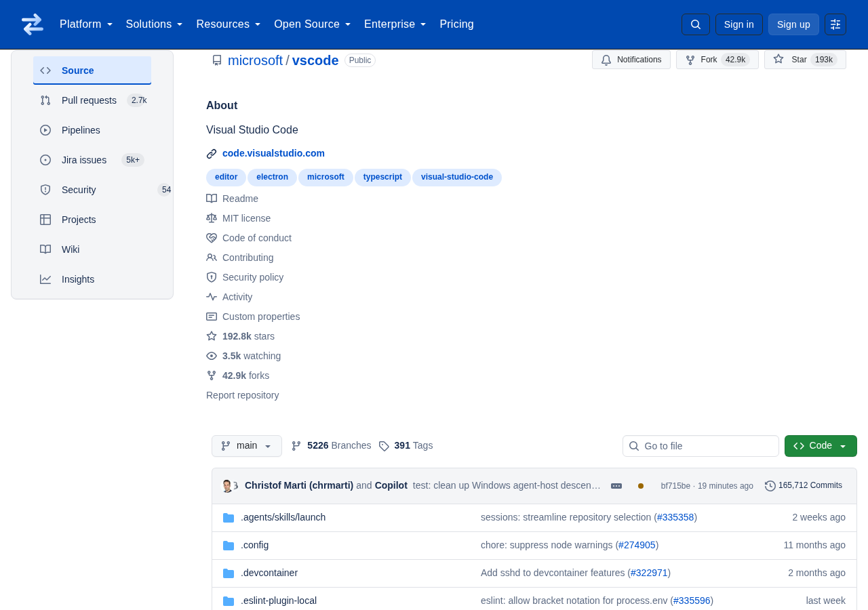The width and height of the screenshot is (868, 610).
Task: Open the appearance settings sliders icon
Action: (x=835, y=24)
